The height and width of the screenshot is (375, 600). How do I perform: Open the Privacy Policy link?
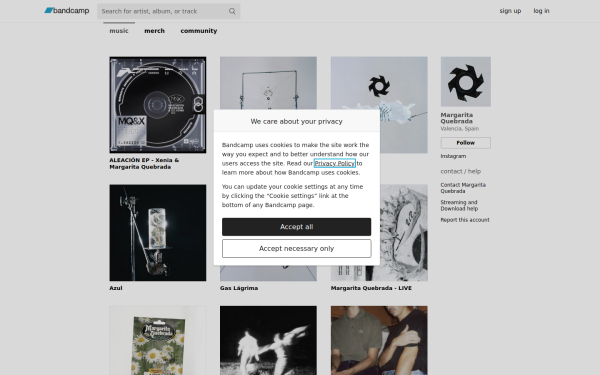pyautogui.click(x=335, y=163)
